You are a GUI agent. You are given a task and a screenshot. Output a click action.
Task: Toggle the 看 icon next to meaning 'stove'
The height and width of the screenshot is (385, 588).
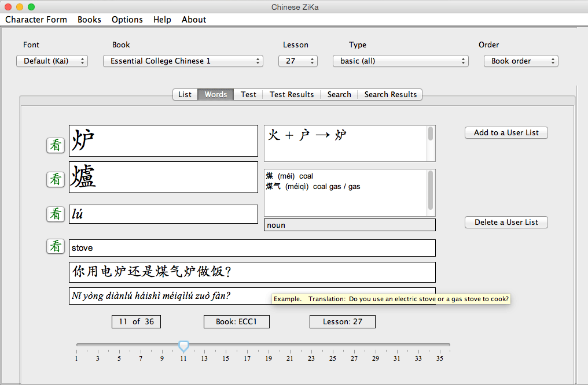[56, 246]
